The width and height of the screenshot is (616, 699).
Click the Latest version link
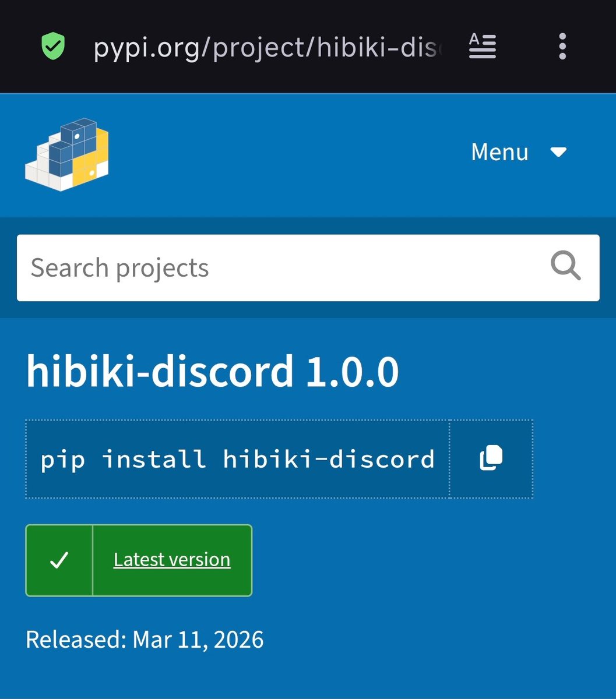point(172,559)
